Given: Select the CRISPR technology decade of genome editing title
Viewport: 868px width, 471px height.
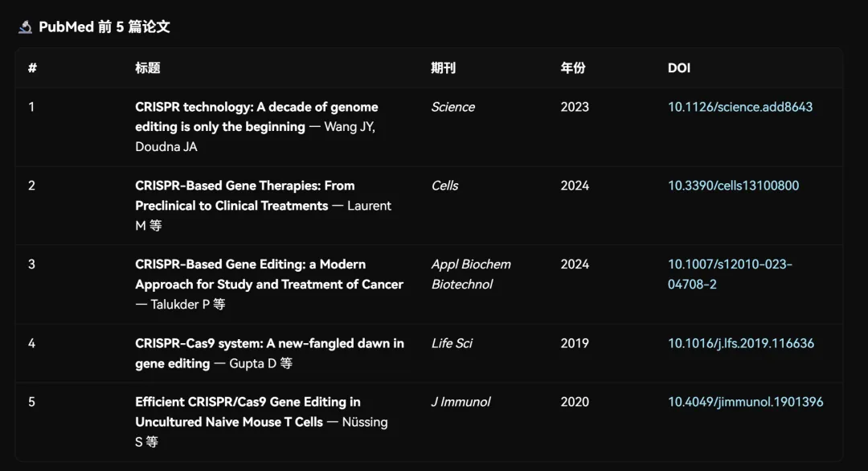Looking at the screenshot, I should pos(256,117).
